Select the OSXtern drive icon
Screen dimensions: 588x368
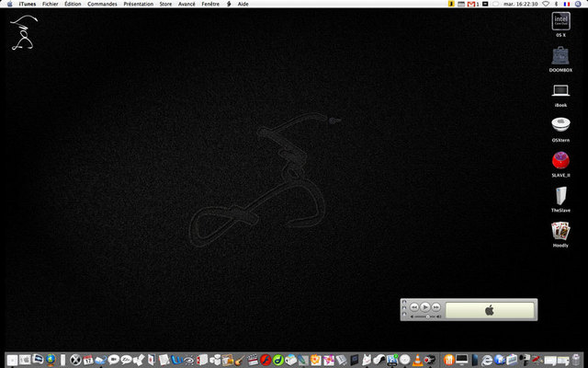[560, 125]
